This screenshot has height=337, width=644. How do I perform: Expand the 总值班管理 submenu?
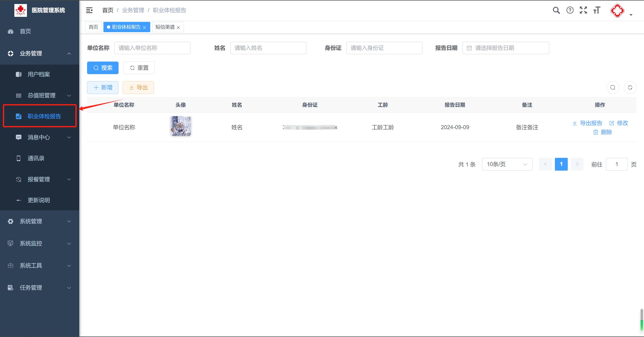click(42, 95)
